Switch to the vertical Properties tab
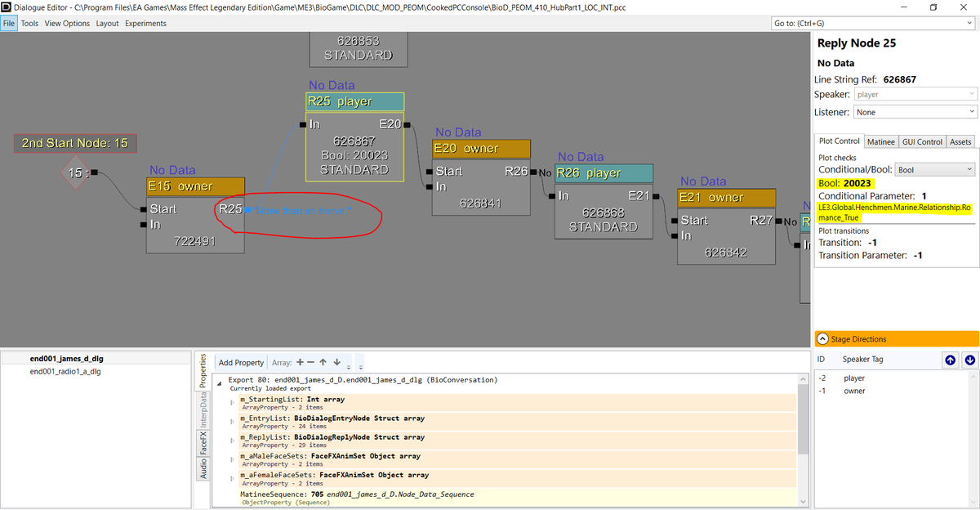 (x=203, y=370)
